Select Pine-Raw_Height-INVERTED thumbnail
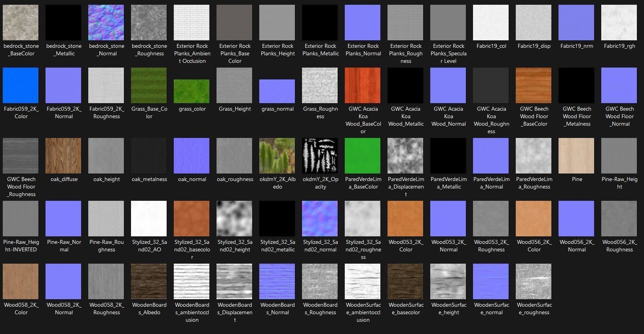The image size is (644, 334). tap(21, 219)
